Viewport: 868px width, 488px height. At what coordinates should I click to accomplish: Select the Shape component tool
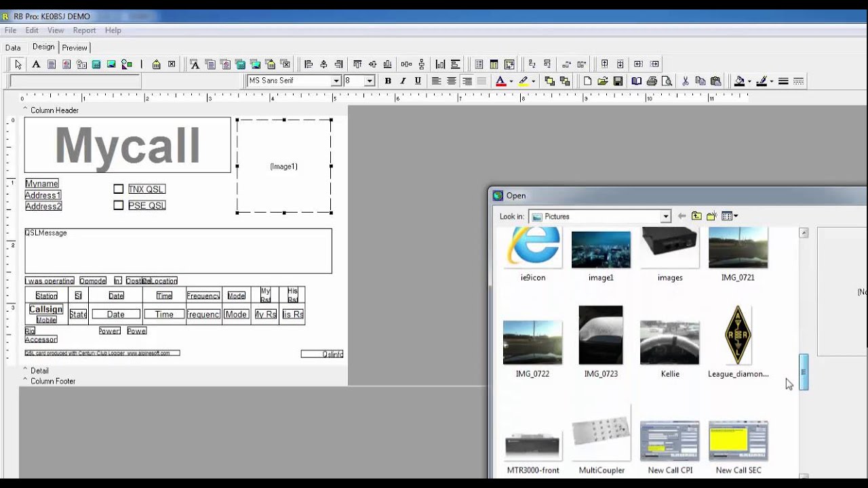click(x=126, y=64)
